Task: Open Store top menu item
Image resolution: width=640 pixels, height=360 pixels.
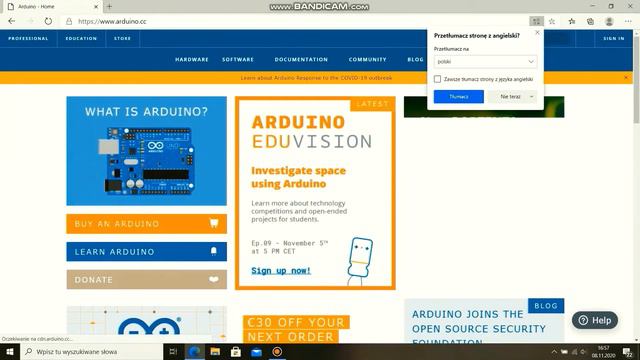Action: [x=122, y=38]
